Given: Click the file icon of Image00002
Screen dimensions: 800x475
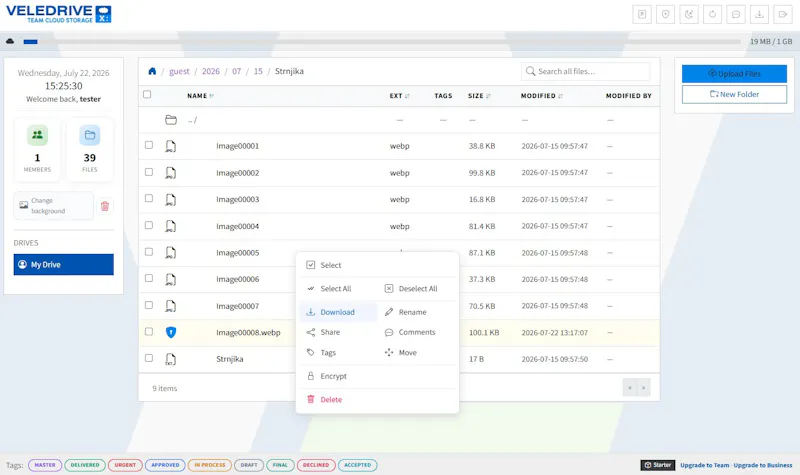Looking at the screenshot, I should click(x=170, y=172).
